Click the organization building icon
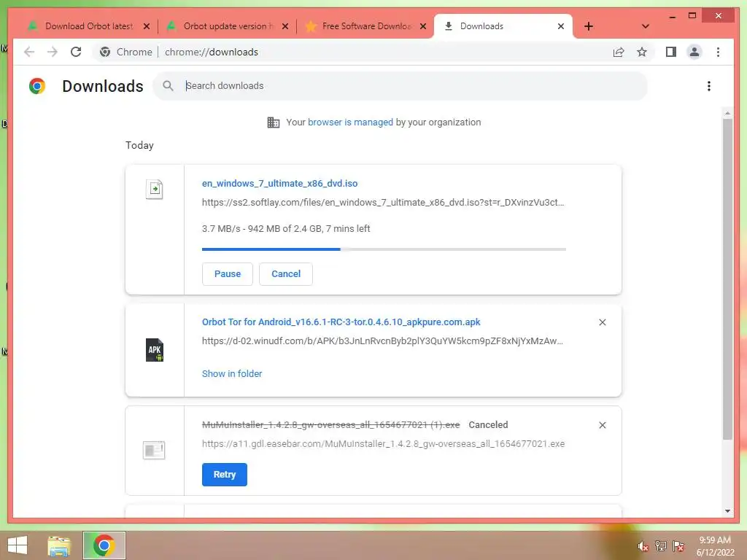This screenshot has height=560, width=747. click(274, 122)
